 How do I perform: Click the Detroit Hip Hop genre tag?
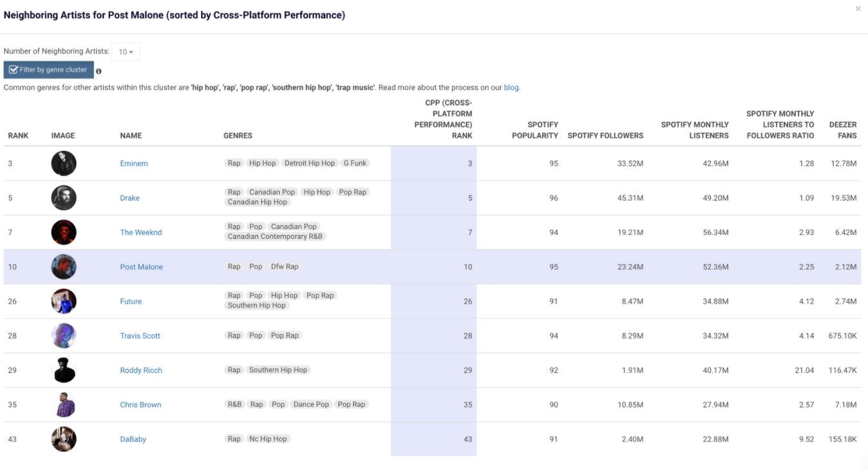point(310,164)
